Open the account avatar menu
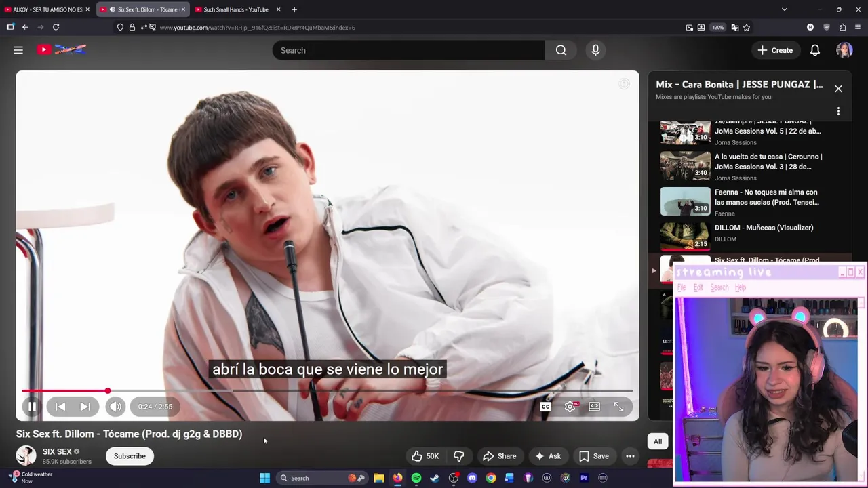Viewport: 868px width, 488px height. pos(844,50)
